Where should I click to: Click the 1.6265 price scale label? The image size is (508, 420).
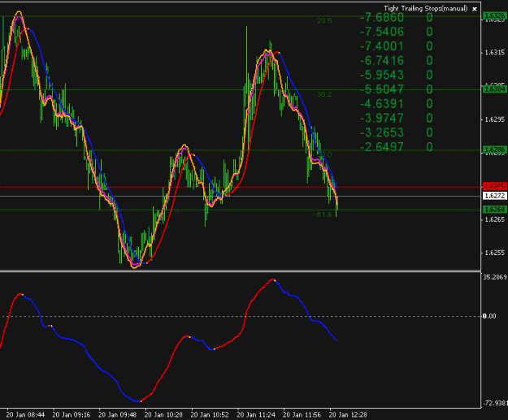(495, 219)
